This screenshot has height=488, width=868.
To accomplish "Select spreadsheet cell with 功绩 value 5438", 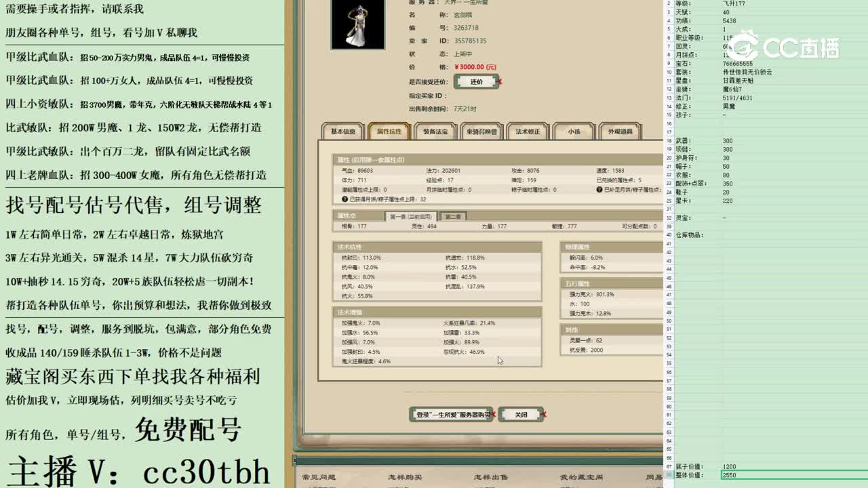I will 795,21.
